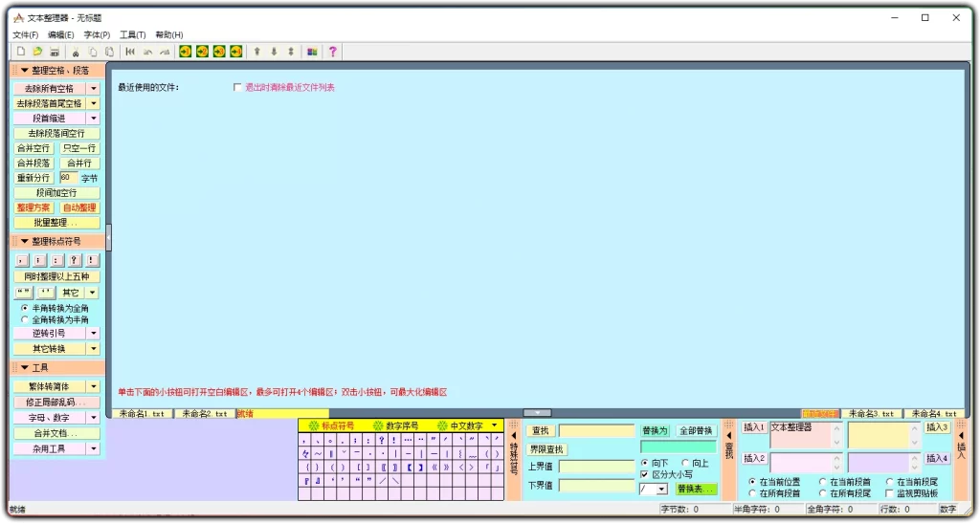The image size is (980, 523).
Task: Open dropdown next to 段首缩进
Action: click(94, 118)
